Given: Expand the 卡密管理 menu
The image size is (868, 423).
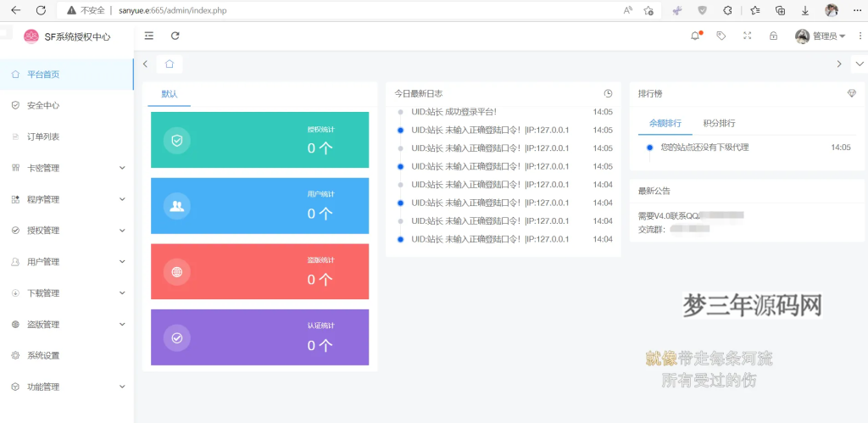Looking at the screenshot, I should pyautogui.click(x=66, y=168).
